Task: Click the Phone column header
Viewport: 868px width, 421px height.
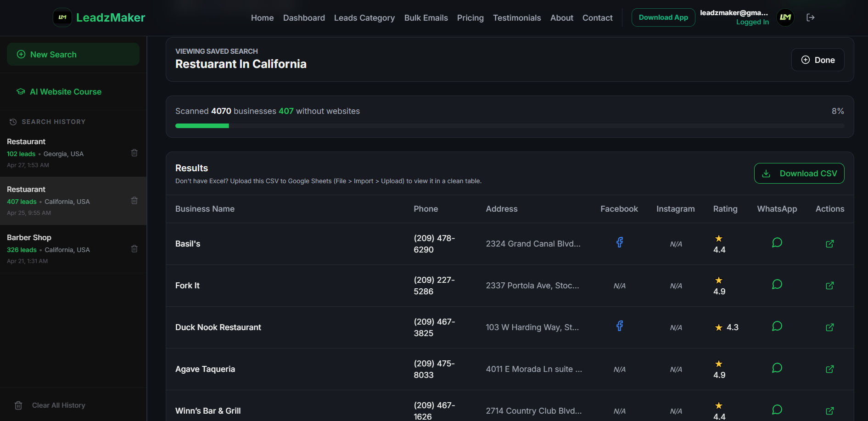Action: coord(426,209)
